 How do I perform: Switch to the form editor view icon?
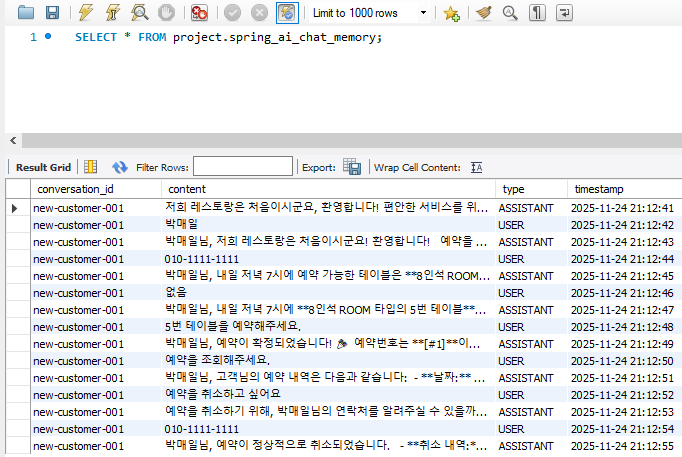click(x=90, y=167)
